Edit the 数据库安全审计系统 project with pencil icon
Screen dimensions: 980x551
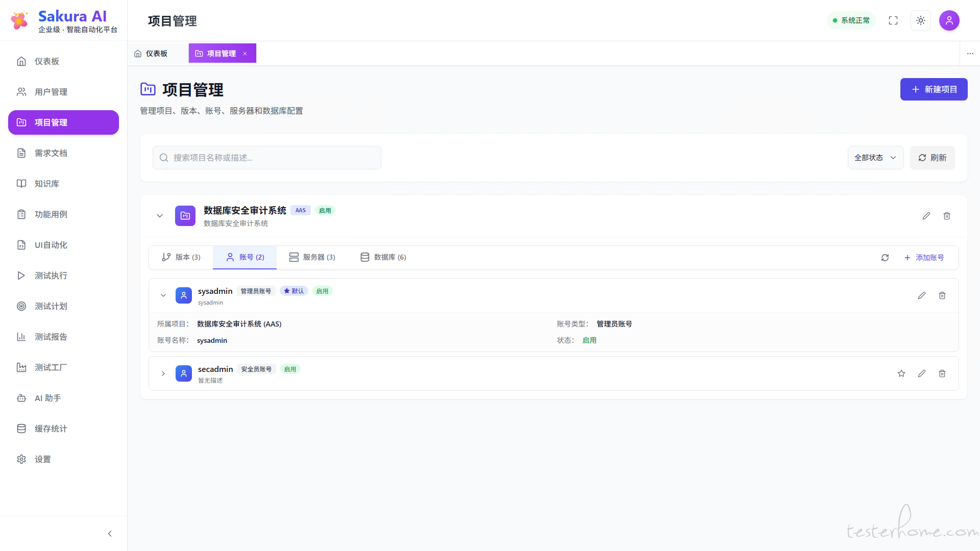926,216
